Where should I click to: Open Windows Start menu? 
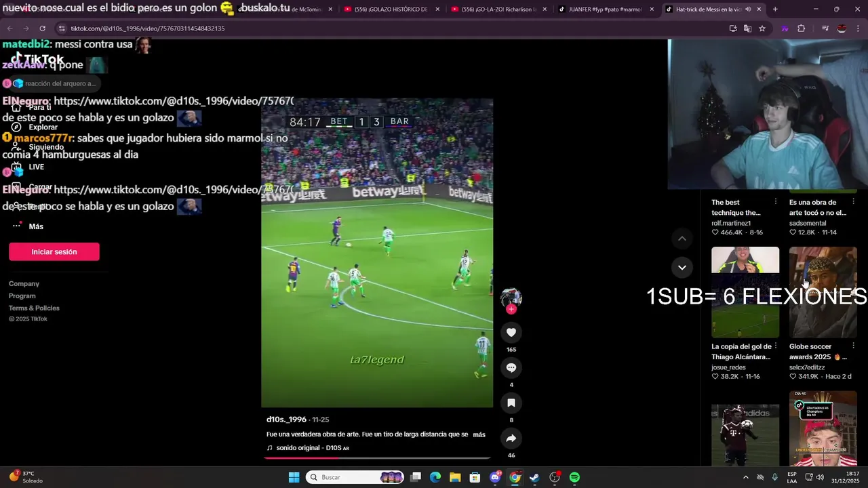tap(294, 477)
